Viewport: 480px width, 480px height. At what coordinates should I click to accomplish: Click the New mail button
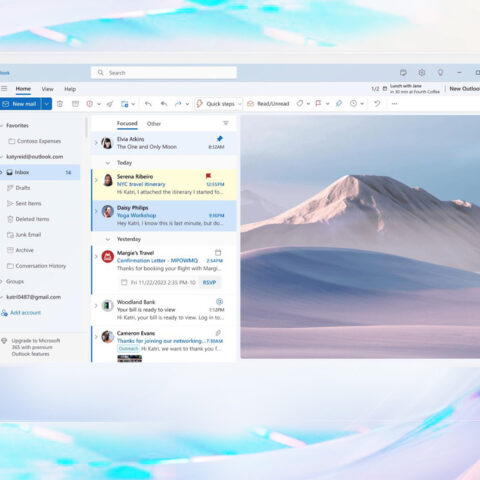pyautogui.click(x=20, y=104)
